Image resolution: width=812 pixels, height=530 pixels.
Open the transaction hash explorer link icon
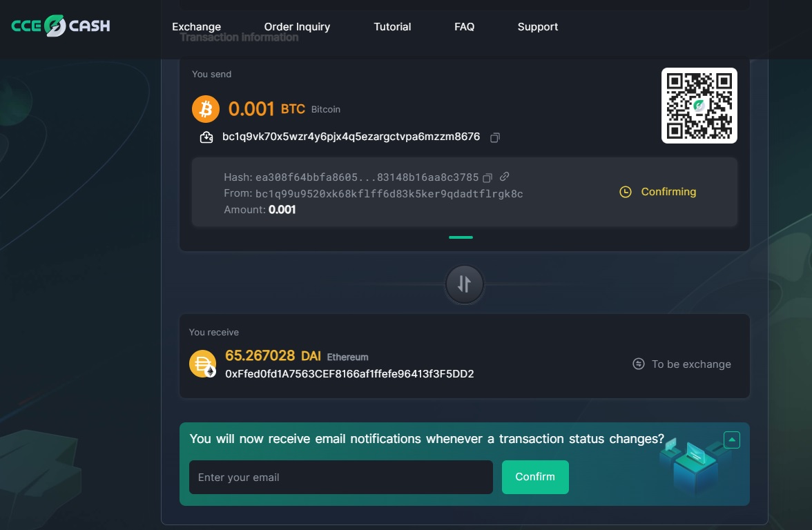point(504,177)
